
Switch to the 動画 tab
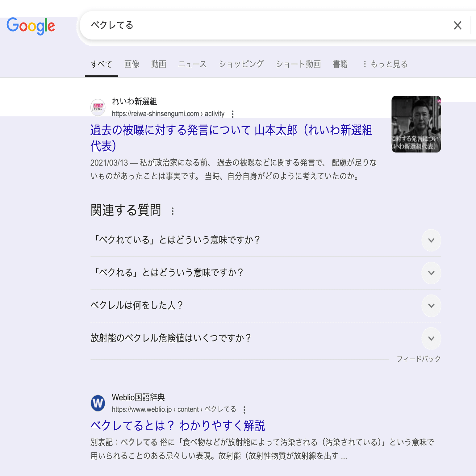pos(159,64)
